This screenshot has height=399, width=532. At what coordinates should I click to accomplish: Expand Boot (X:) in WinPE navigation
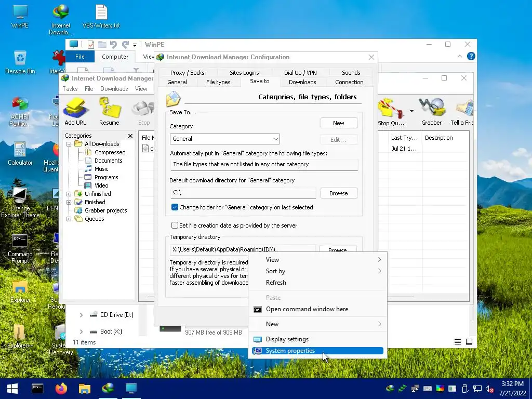[x=81, y=331]
